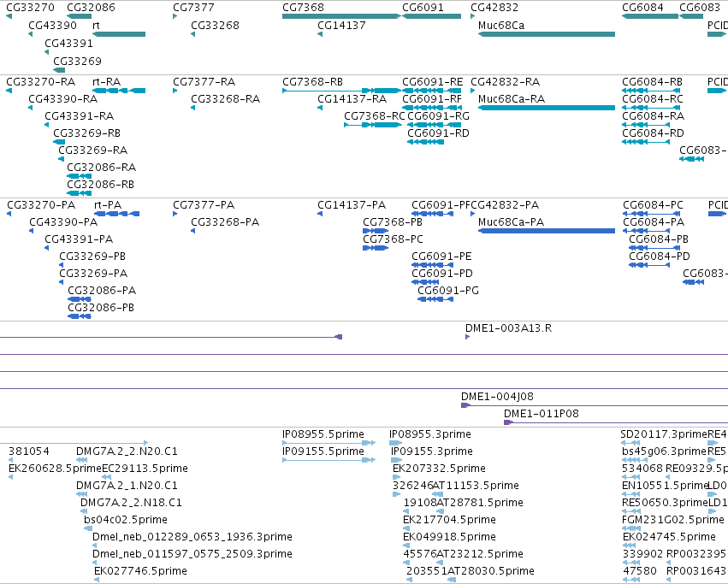Screen dimensions: 728x584
Task: Click transcript rt-RA label
Action: pos(107,82)
